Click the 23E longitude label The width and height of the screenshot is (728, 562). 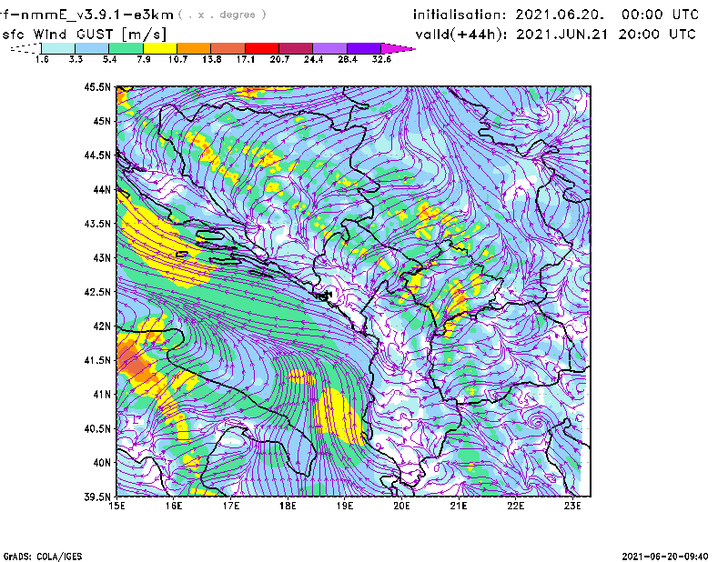tap(572, 506)
